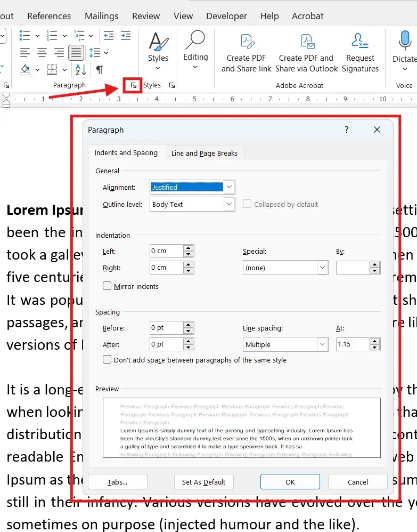Align text right in ribbon
Screen dimensions: 417x532
click(59, 53)
